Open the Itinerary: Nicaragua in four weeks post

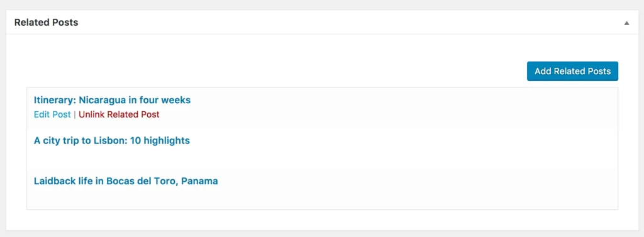112,100
